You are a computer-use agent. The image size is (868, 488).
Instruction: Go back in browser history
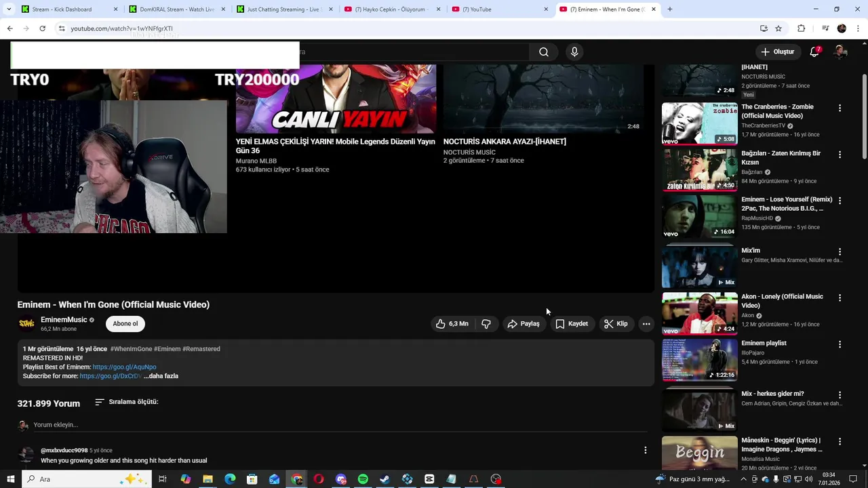pos(9,28)
